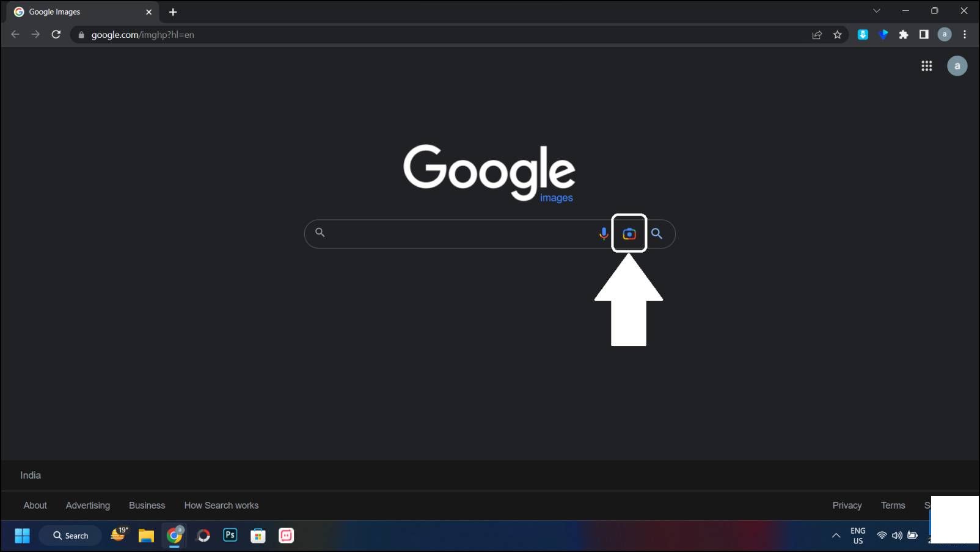The height and width of the screenshot is (552, 980).
Task: Open a new browser tab
Action: (173, 12)
